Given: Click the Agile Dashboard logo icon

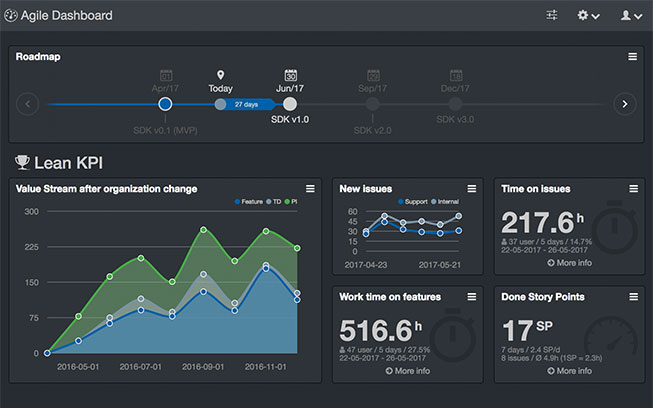Looking at the screenshot, I should click(x=10, y=16).
